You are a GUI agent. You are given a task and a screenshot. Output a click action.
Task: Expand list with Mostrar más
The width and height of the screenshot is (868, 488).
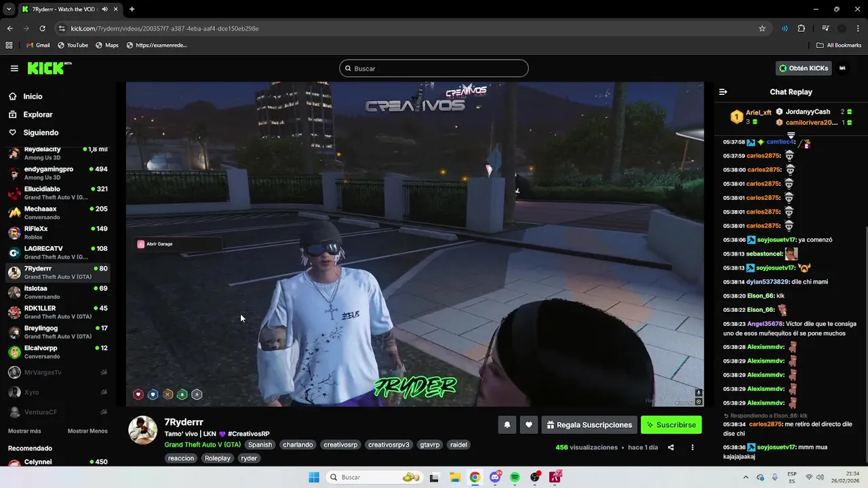[24, 431]
